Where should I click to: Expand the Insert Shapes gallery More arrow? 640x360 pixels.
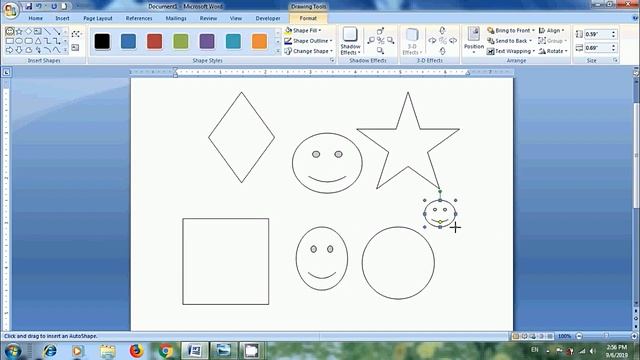click(x=65, y=50)
